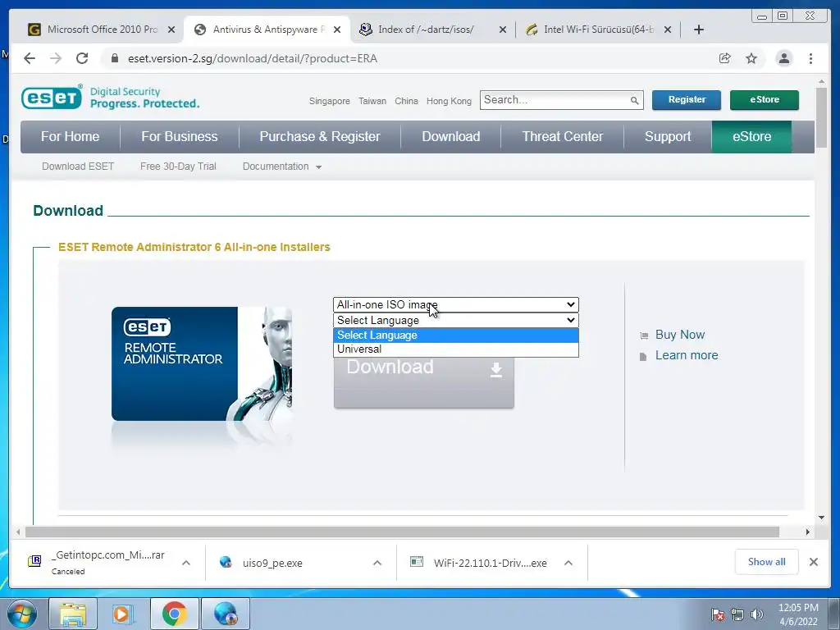Viewport: 840px width, 630px height.
Task: Open the Threat Center menu
Action: tap(563, 137)
